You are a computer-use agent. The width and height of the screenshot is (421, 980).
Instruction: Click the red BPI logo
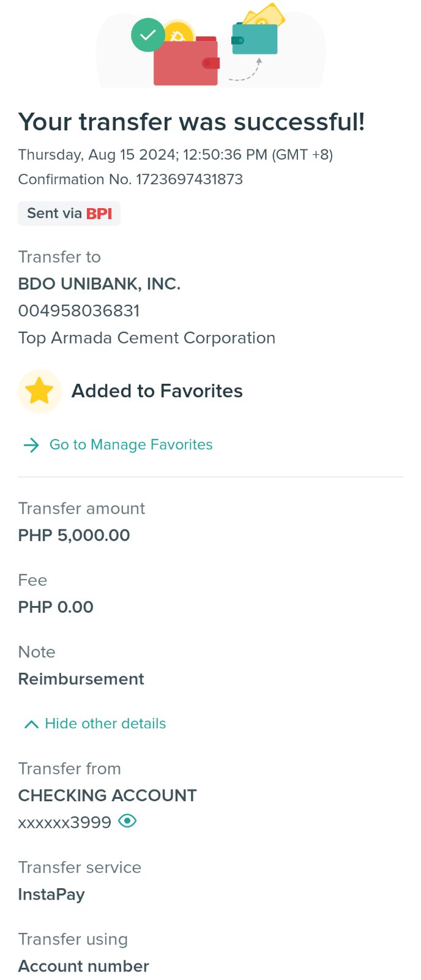tap(99, 214)
